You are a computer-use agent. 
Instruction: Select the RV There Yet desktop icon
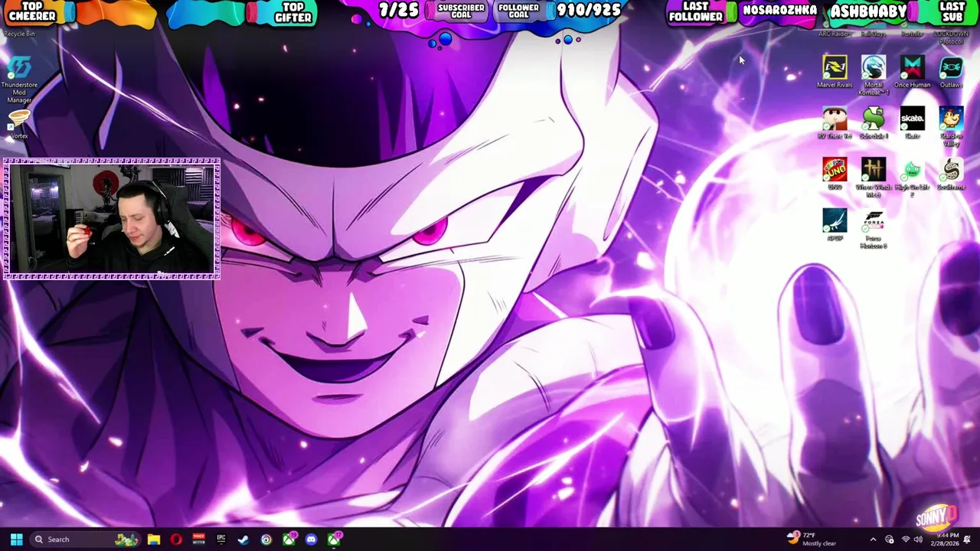click(x=835, y=123)
